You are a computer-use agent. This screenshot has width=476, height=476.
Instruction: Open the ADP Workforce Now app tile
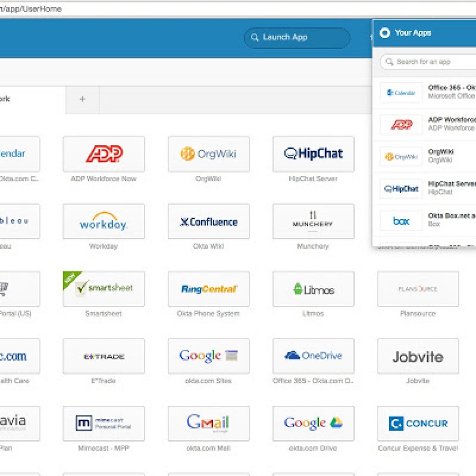point(104,154)
